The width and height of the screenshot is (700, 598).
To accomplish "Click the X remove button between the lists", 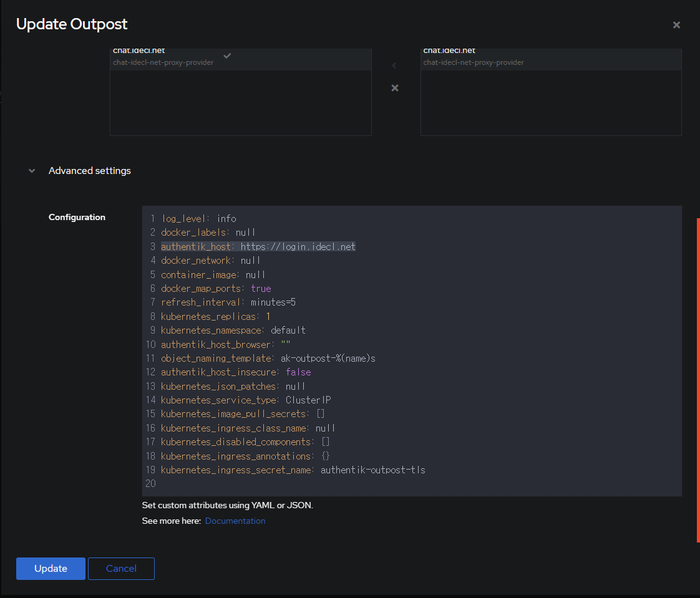I will point(394,88).
